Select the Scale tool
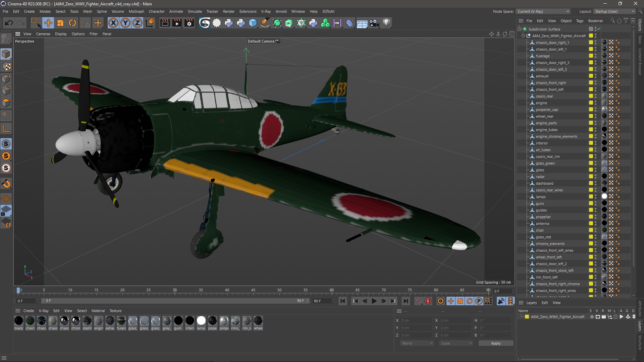This screenshot has width=644, height=362. [x=60, y=23]
